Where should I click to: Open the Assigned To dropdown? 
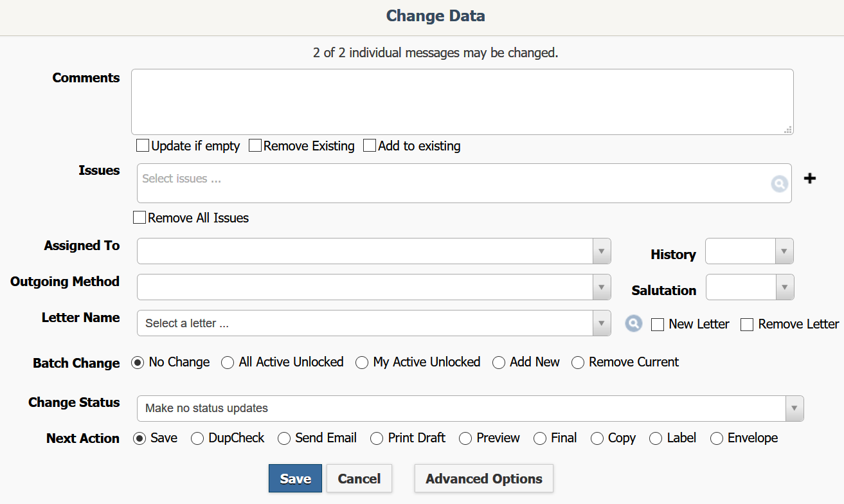[373, 251]
